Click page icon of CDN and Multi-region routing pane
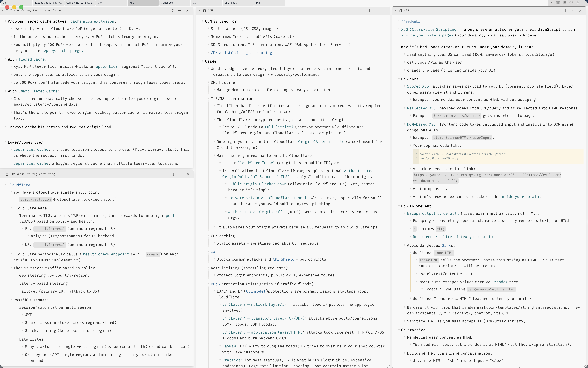The width and height of the screenshot is (588, 368). [x=7, y=174]
